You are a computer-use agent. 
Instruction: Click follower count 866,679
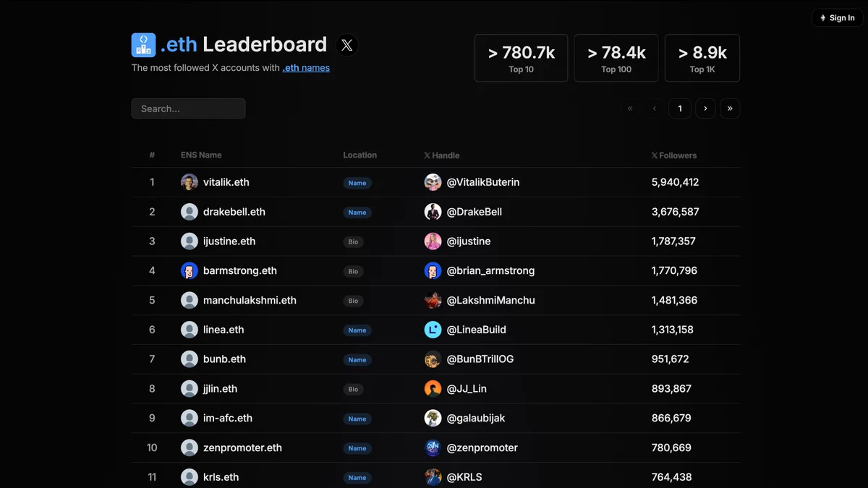click(671, 418)
